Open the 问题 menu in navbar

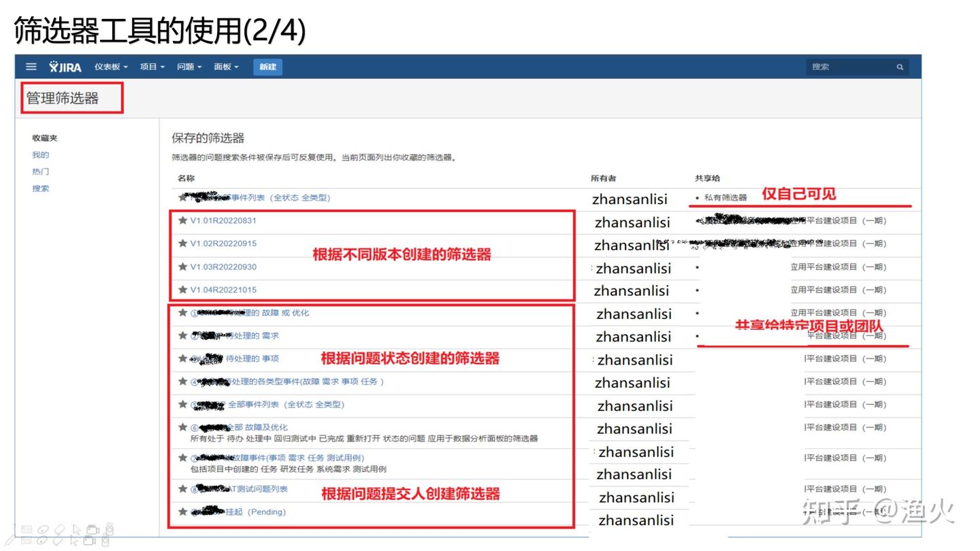pos(189,67)
